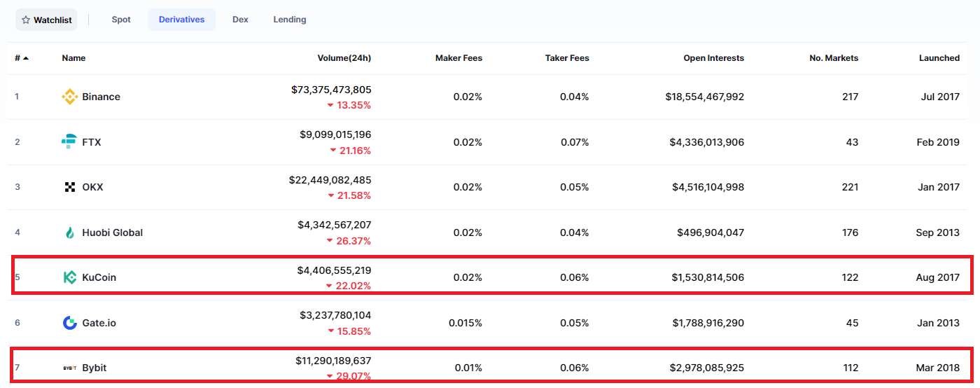
Task: Go to the Lending tab
Action: point(290,20)
